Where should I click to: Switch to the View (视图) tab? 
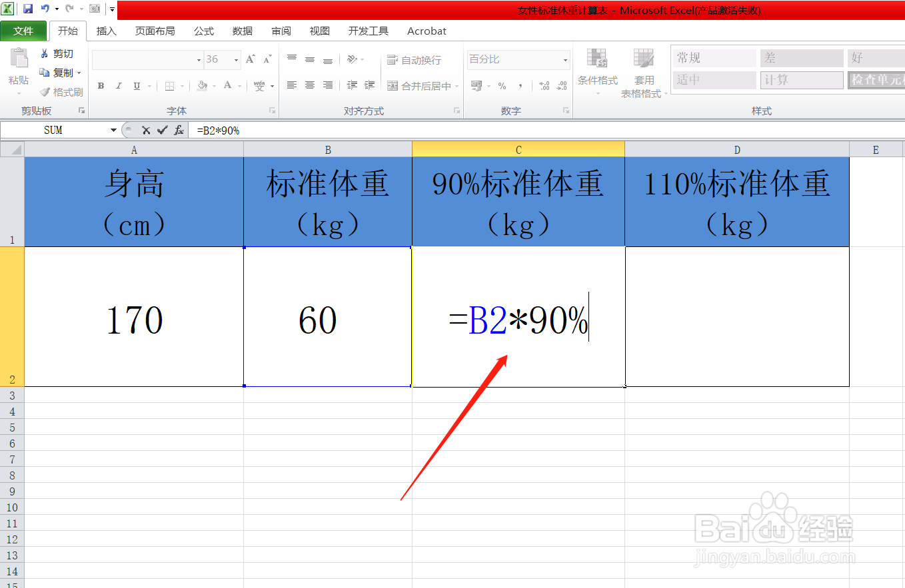[320, 31]
